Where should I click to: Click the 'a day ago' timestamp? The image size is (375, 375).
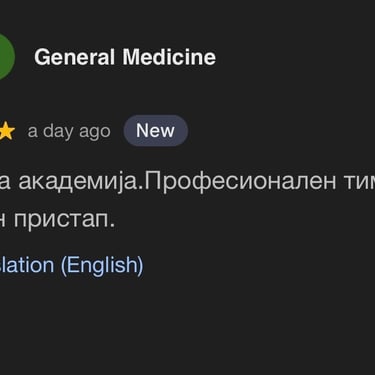[x=69, y=131]
